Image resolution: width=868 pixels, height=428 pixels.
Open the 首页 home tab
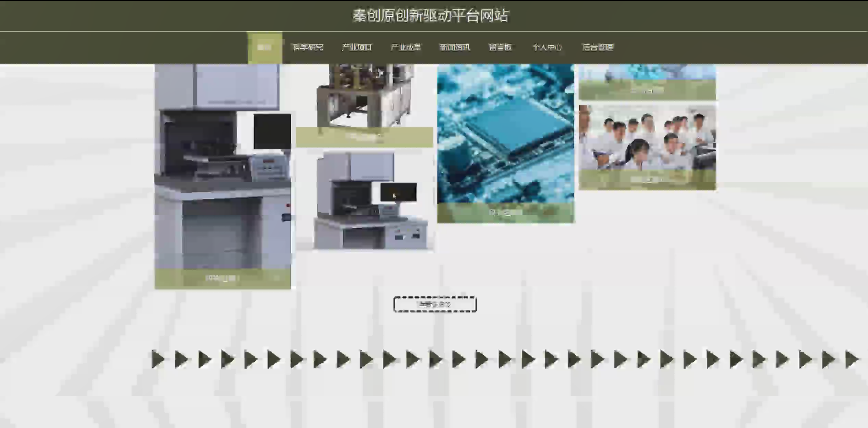[x=264, y=47]
